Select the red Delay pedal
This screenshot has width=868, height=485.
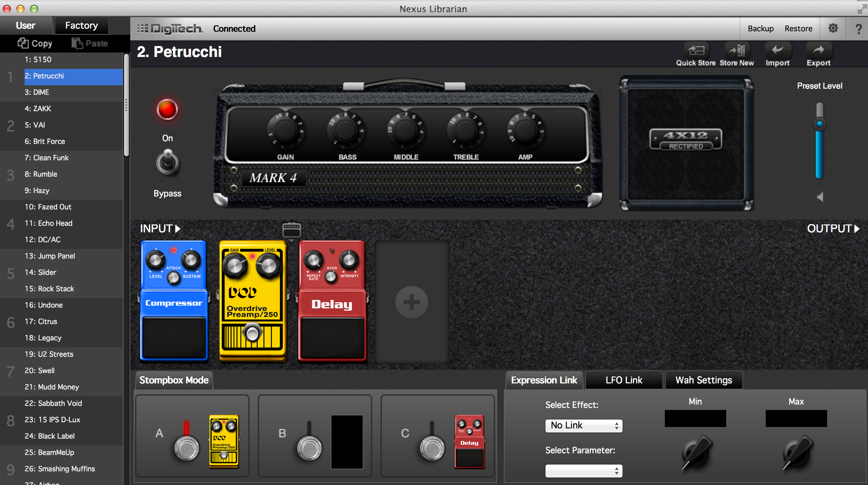332,300
